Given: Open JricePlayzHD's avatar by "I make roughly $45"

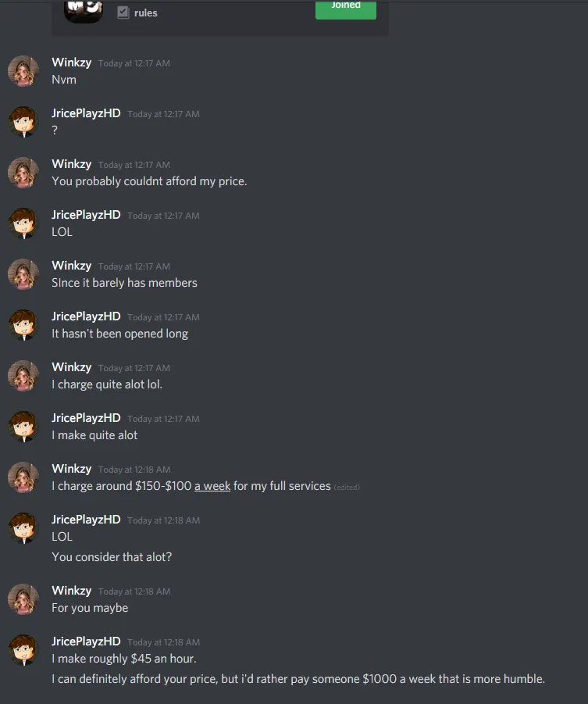Looking at the screenshot, I should coord(23,649).
